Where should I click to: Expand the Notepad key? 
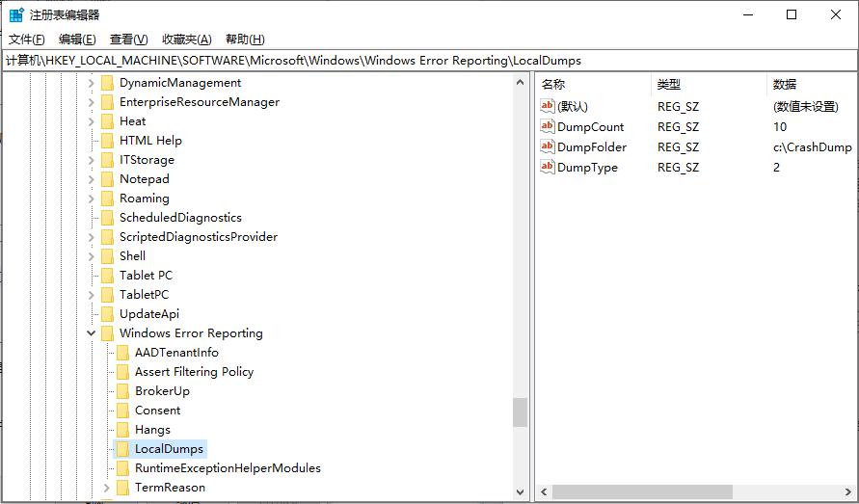92,179
